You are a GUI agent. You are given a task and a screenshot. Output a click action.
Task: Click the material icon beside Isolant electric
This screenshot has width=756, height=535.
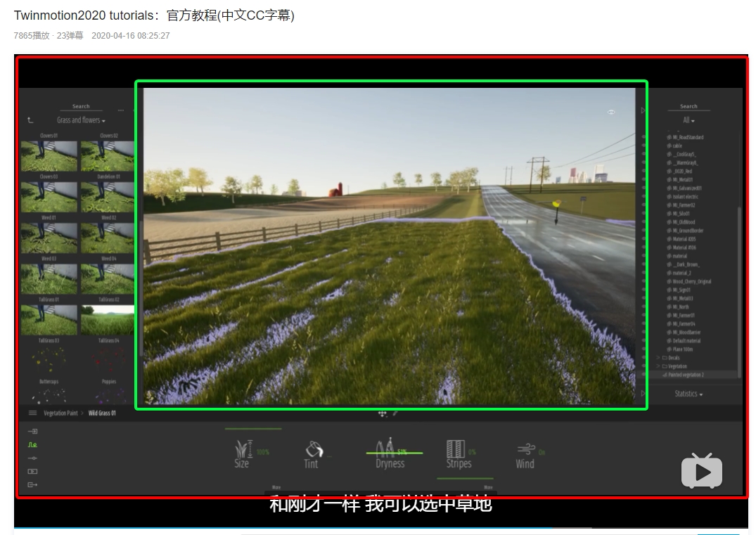669,197
